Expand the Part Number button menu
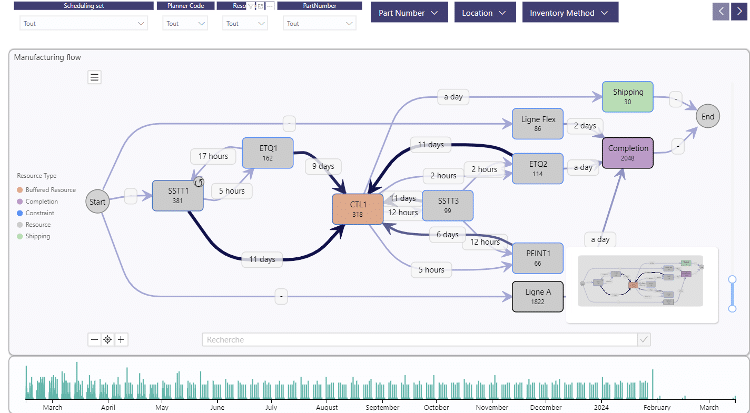Viewport: 750px width, 413px height. click(409, 12)
